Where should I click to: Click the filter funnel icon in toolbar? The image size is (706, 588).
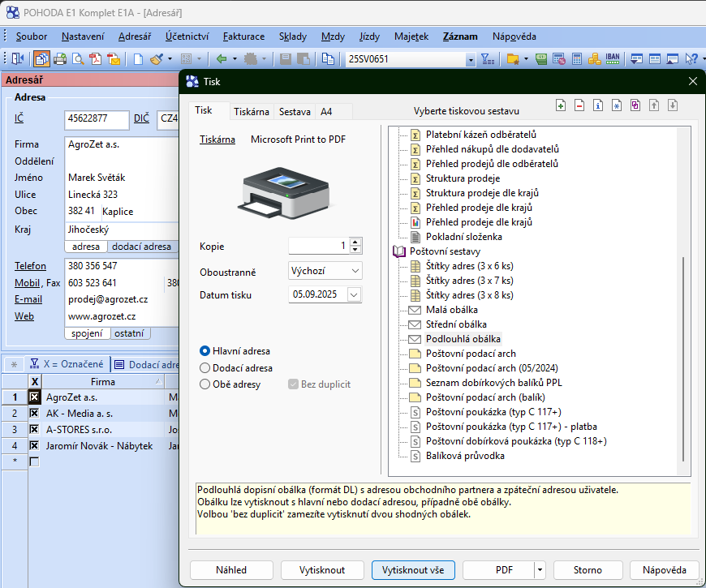[x=488, y=59]
